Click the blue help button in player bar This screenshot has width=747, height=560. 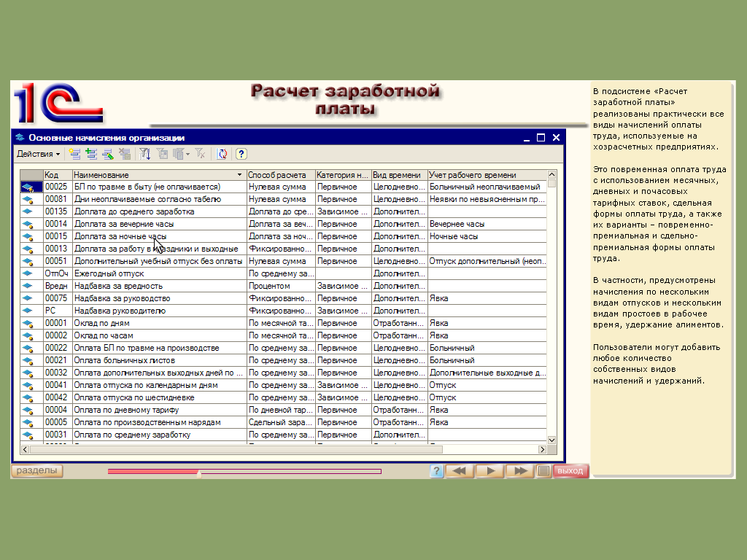point(436,471)
